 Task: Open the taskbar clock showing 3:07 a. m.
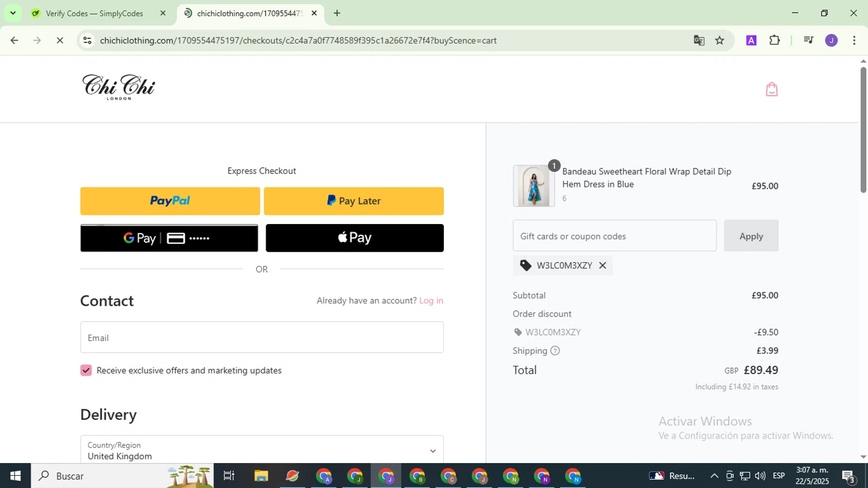(x=812, y=476)
